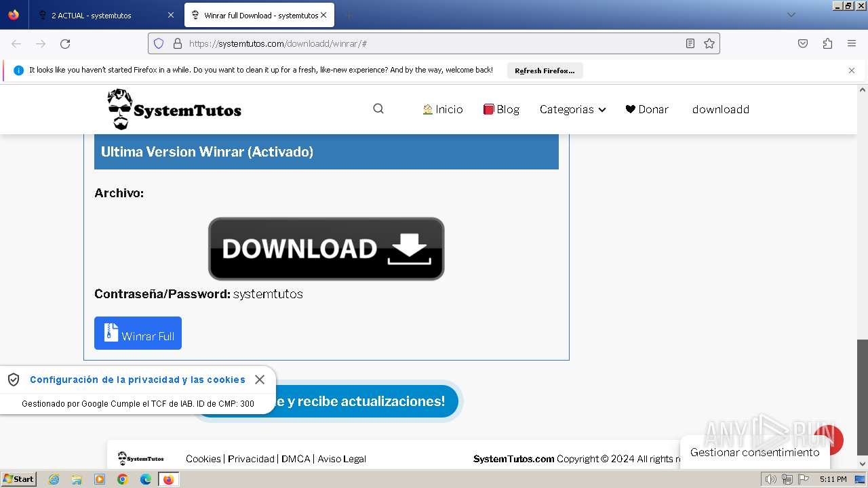Go to the Inicio page
Screen dimensions: 868x488
point(442,109)
